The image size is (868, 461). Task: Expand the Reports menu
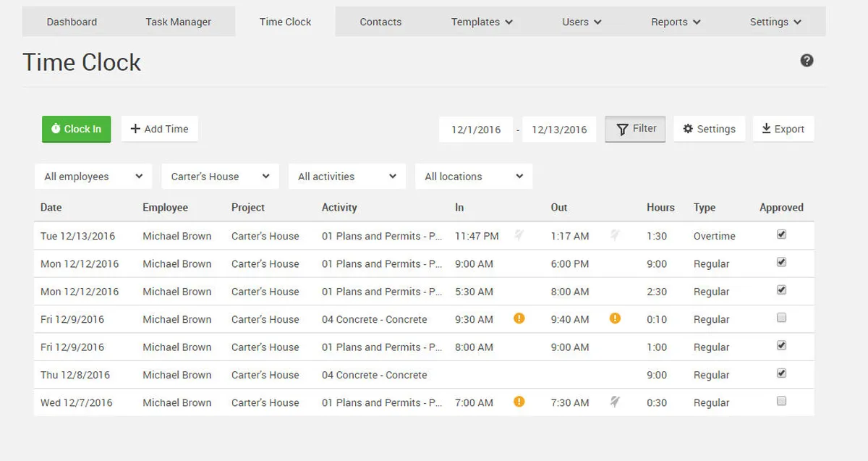(676, 22)
